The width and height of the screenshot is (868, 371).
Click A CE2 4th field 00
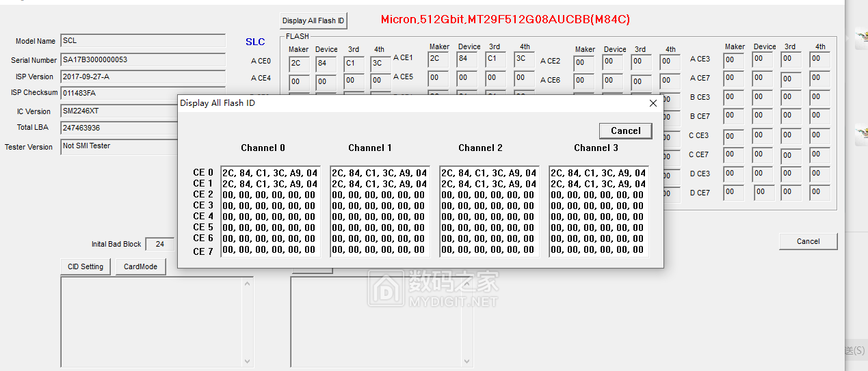(x=670, y=62)
